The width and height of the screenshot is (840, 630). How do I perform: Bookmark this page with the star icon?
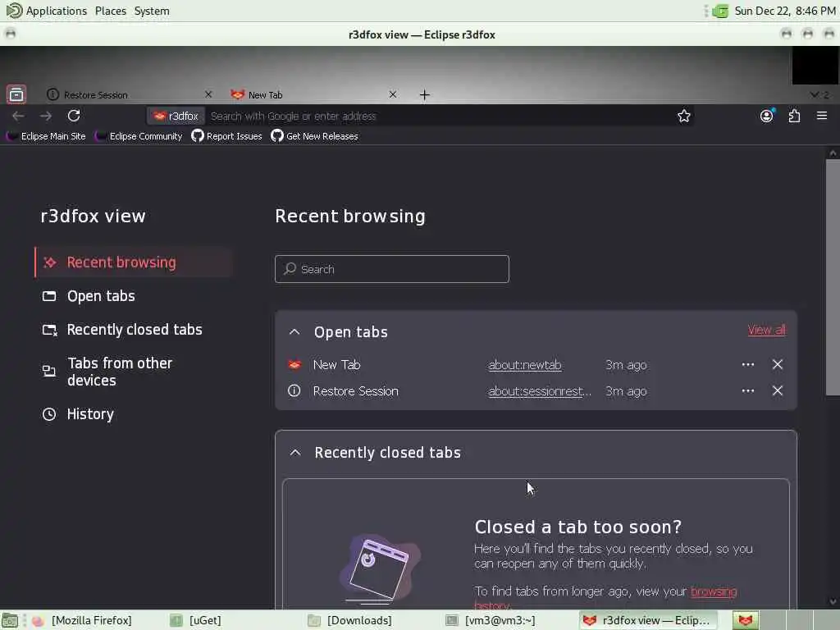[x=683, y=116]
